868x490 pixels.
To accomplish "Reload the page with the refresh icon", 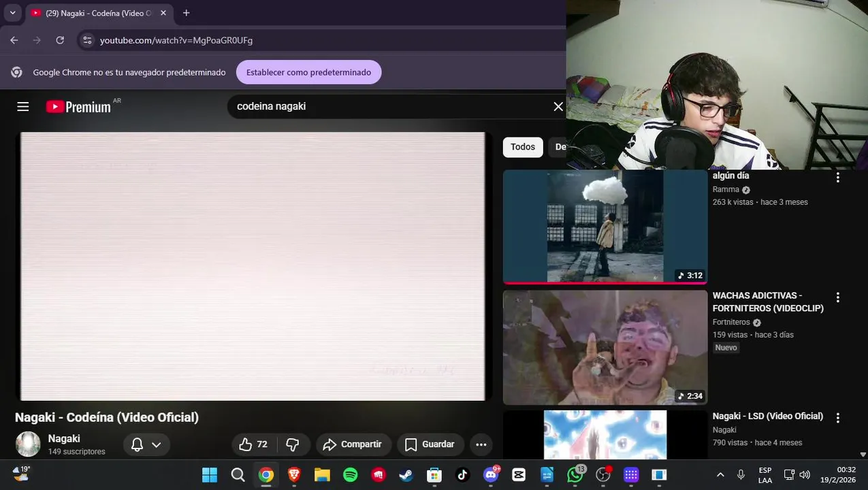I will [60, 40].
